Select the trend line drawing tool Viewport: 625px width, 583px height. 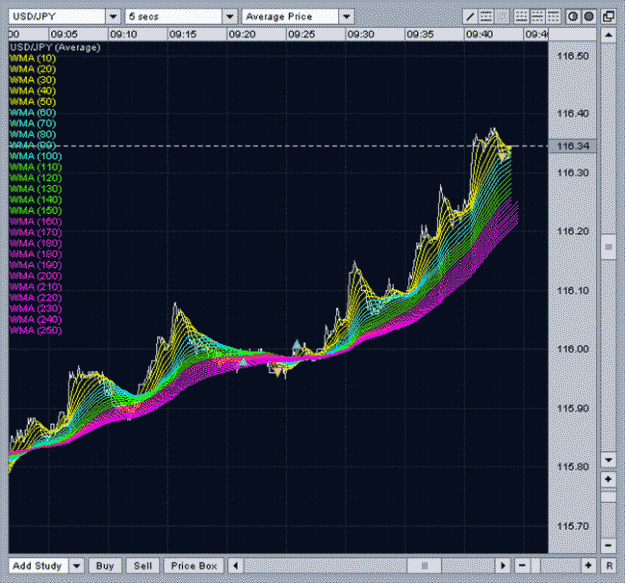[470, 17]
